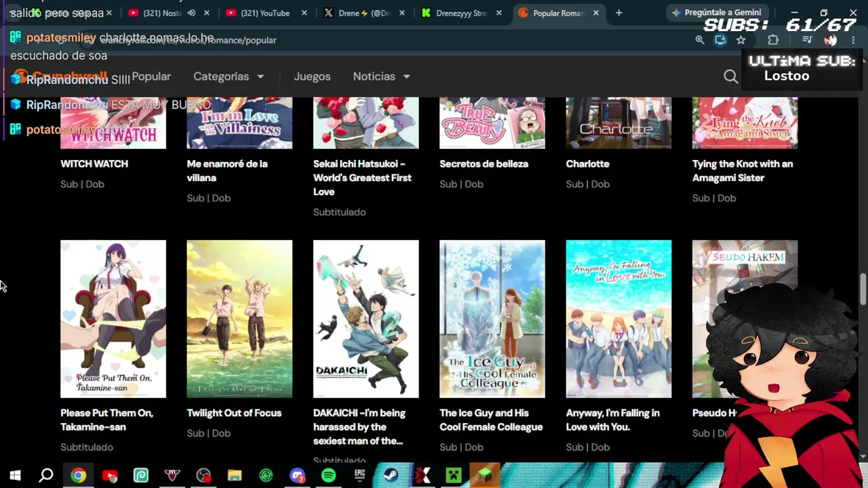Open the maroon winged-mask app in taskbar
This screenshot has width=868, height=488.
click(x=172, y=476)
